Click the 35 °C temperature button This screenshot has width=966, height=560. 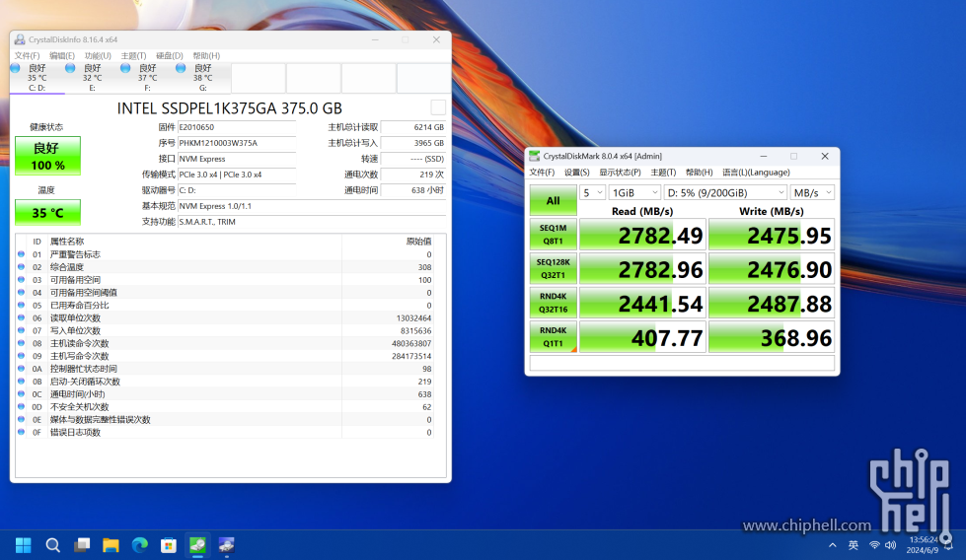point(47,212)
